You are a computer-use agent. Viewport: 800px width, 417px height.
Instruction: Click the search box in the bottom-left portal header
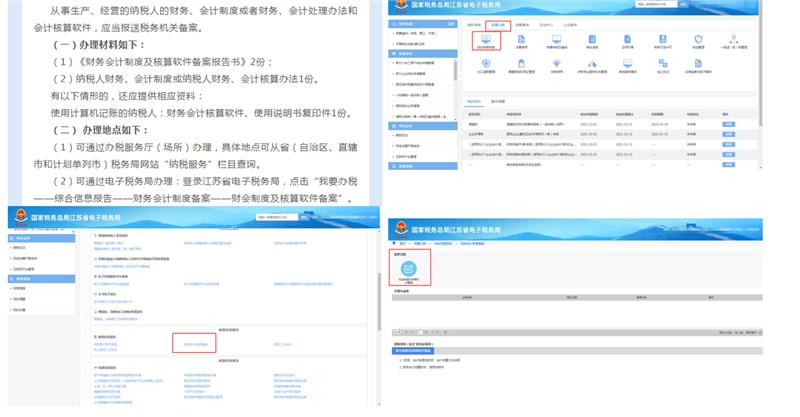click(x=277, y=217)
